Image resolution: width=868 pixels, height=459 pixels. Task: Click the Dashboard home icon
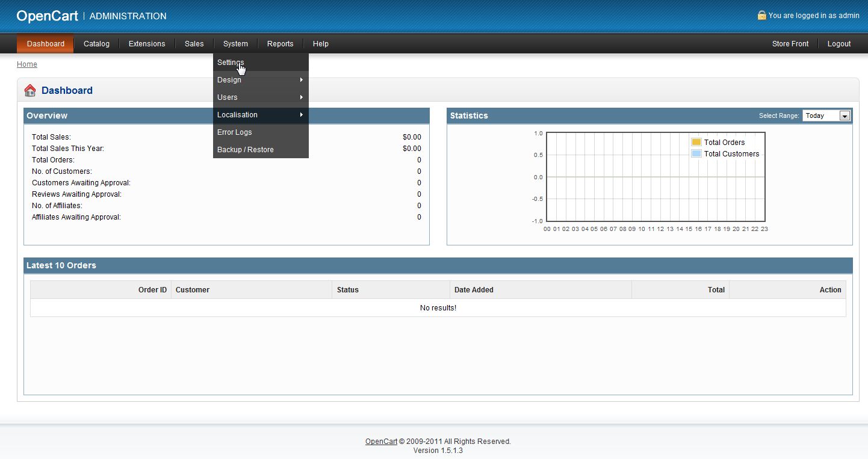[x=30, y=91]
